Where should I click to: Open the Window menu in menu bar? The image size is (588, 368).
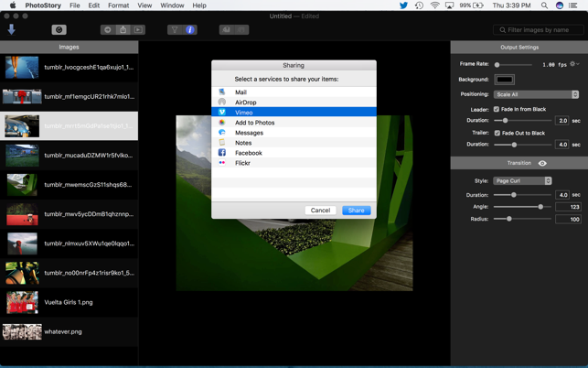point(172,5)
